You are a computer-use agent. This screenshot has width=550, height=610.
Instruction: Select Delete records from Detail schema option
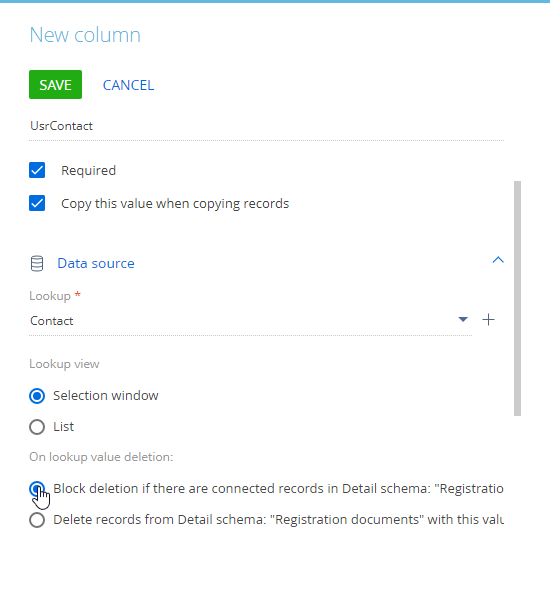point(37,520)
